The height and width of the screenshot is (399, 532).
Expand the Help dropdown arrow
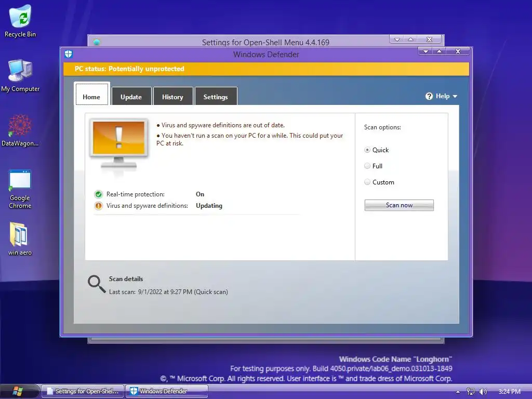coord(455,97)
